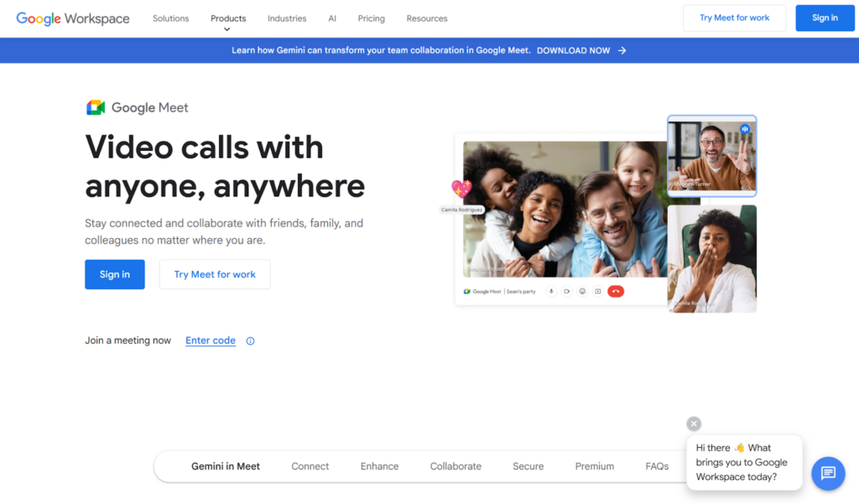Open the blue chat bubble icon
859x504 pixels.
click(827, 474)
